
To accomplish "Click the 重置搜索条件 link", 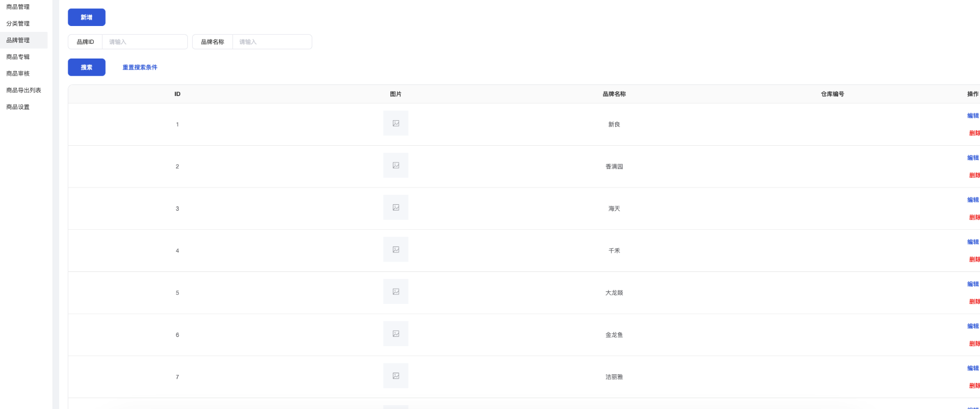I will pos(140,68).
